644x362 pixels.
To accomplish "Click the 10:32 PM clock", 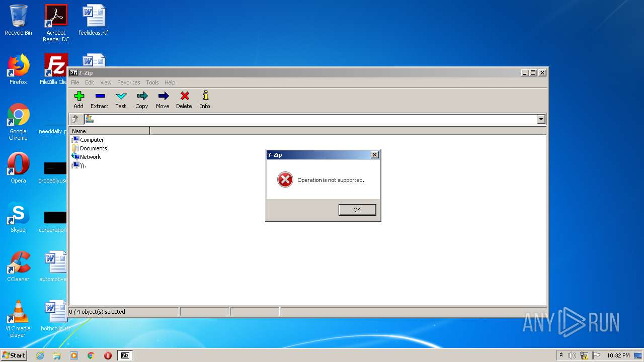I will tap(618, 355).
